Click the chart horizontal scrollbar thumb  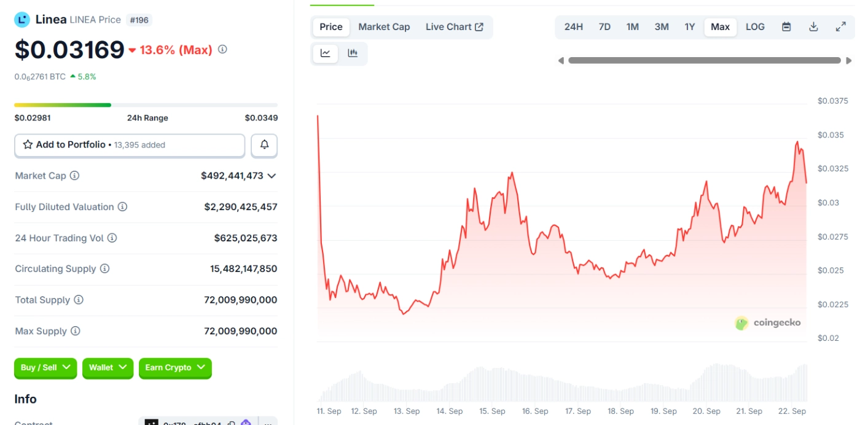tap(705, 60)
